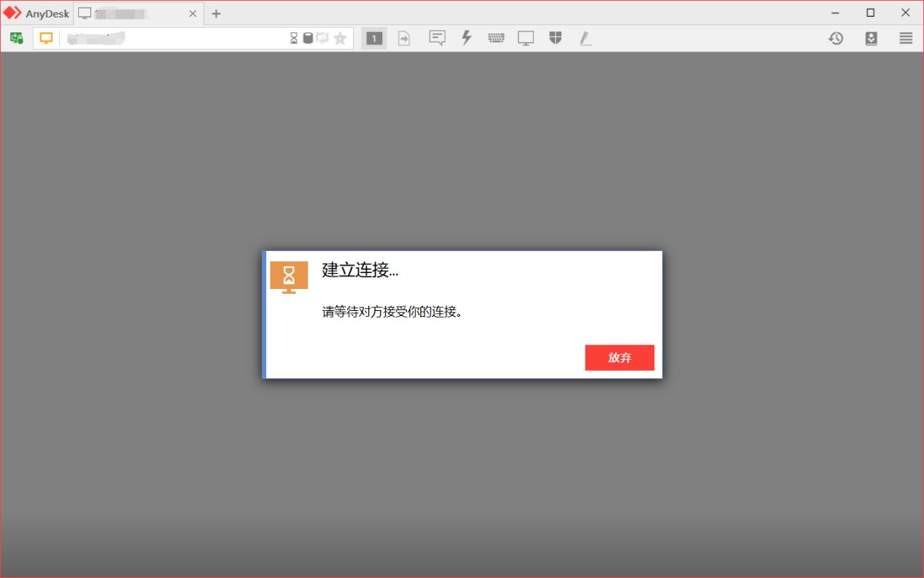Screen dimensions: 924x578
Task: Open a new session tab with plus
Action: click(x=216, y=12)
